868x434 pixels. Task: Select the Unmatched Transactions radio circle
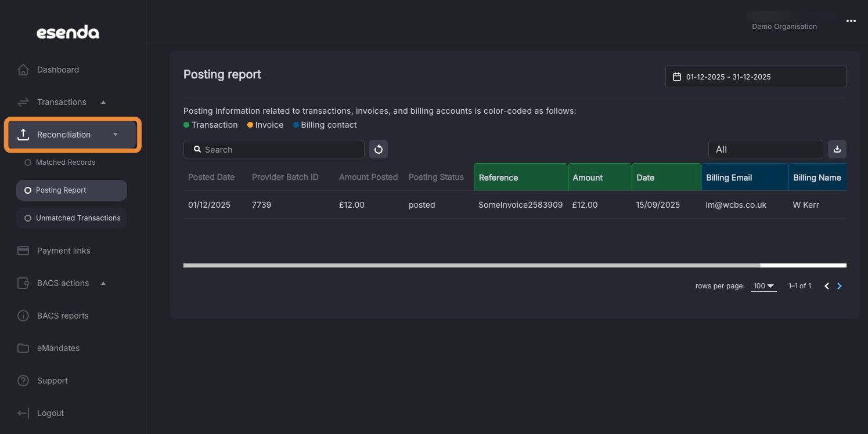28,218
